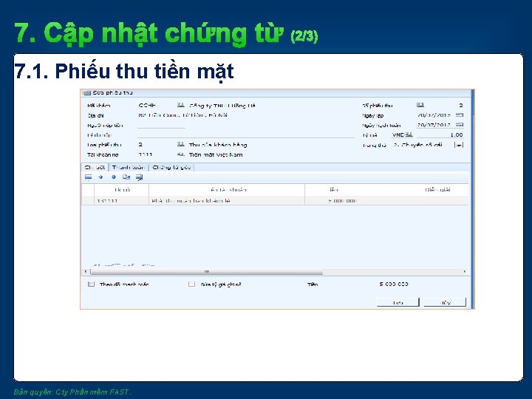Click the arrow icon second in grid toolbar
This screenshot has height=399, width=532.
[100, 177]
